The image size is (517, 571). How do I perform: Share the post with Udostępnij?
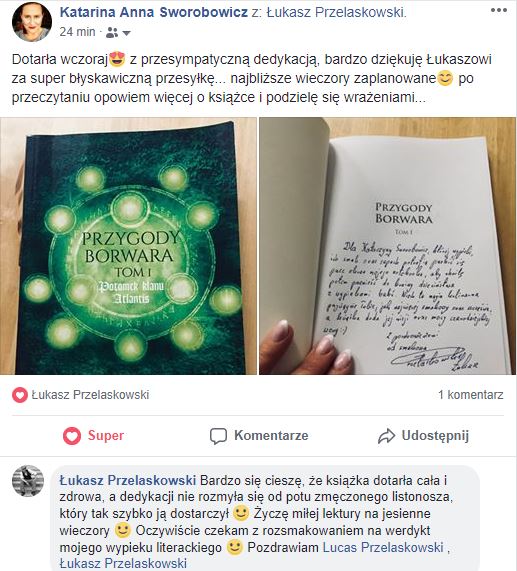[x=423, y=436]
